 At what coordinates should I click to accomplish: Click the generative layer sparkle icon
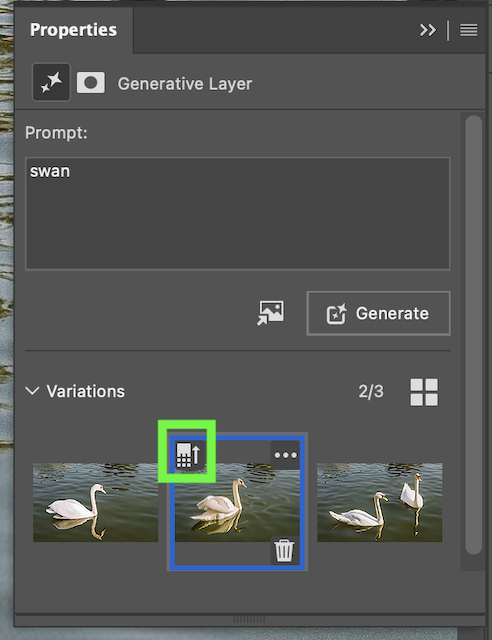(x=51, y=82)
